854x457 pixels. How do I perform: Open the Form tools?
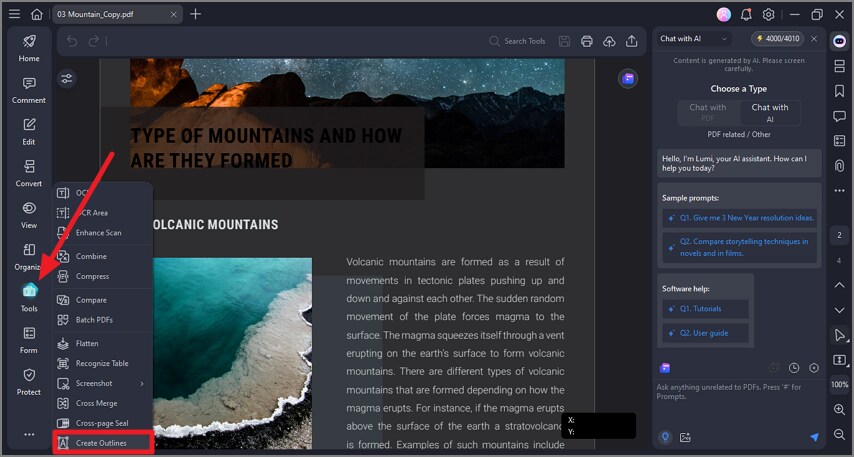pyautogui.click(x=29, y=340)
